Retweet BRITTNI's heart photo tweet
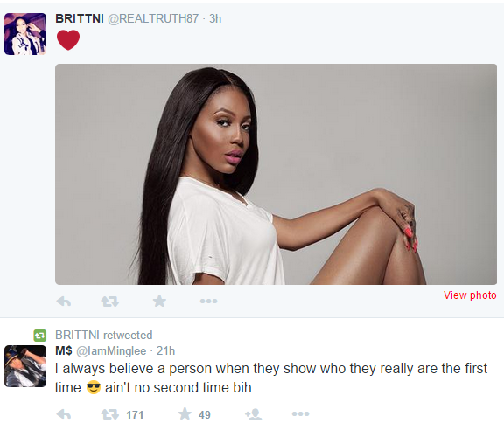This screenshot has width=504, height=430. pyautogui.click(x=110, y=302)
